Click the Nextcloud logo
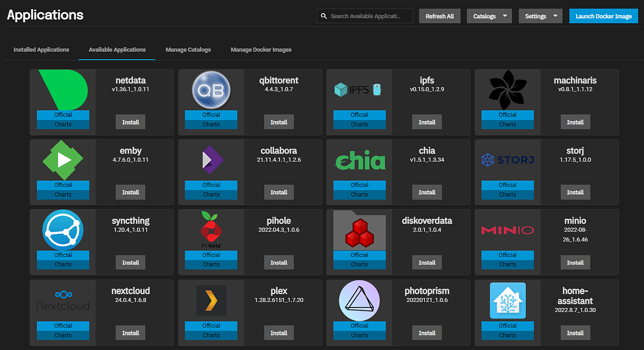This screenshot has height=350, width=644. pyautogui.click(x=63, y=300)
